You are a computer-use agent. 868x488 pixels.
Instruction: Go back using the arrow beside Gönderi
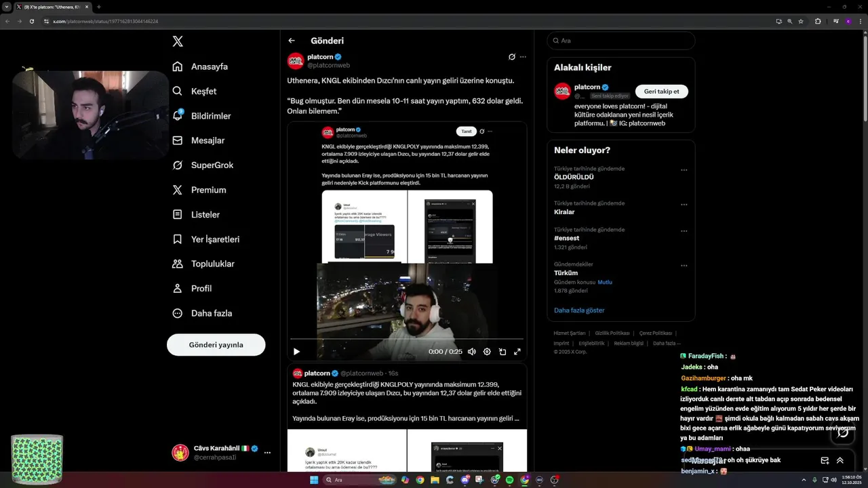pos(292,41)
